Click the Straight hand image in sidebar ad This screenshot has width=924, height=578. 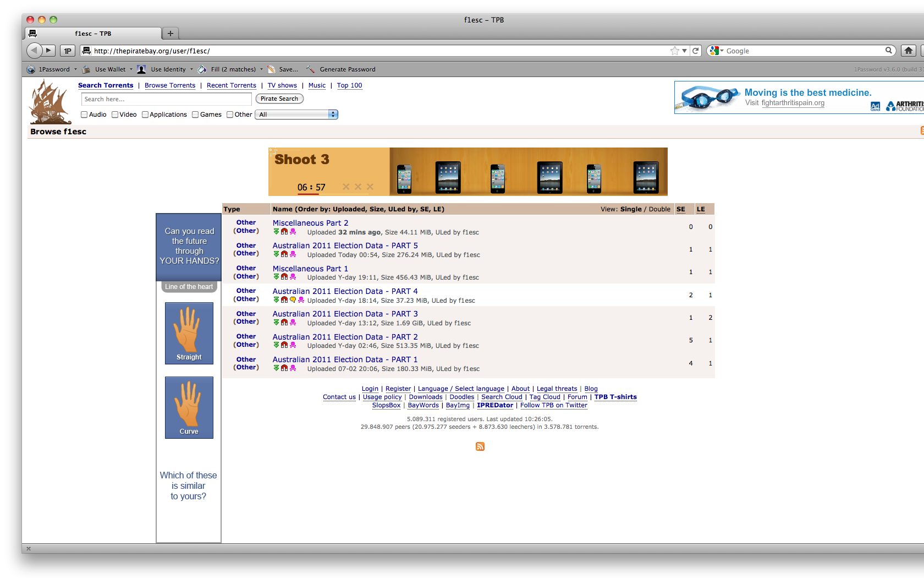coord(189,333)
